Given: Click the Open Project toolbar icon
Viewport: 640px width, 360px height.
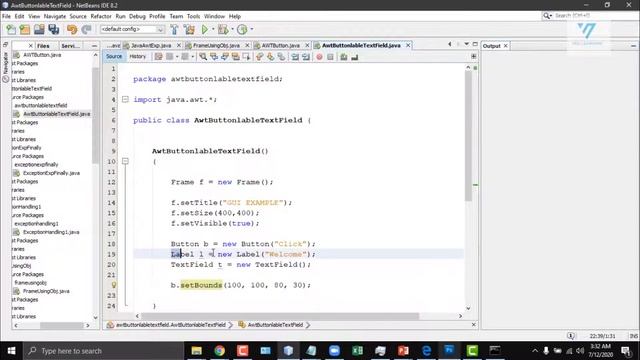Looking at the screenshot, I should pyautogui.click(x=39, y=29).
